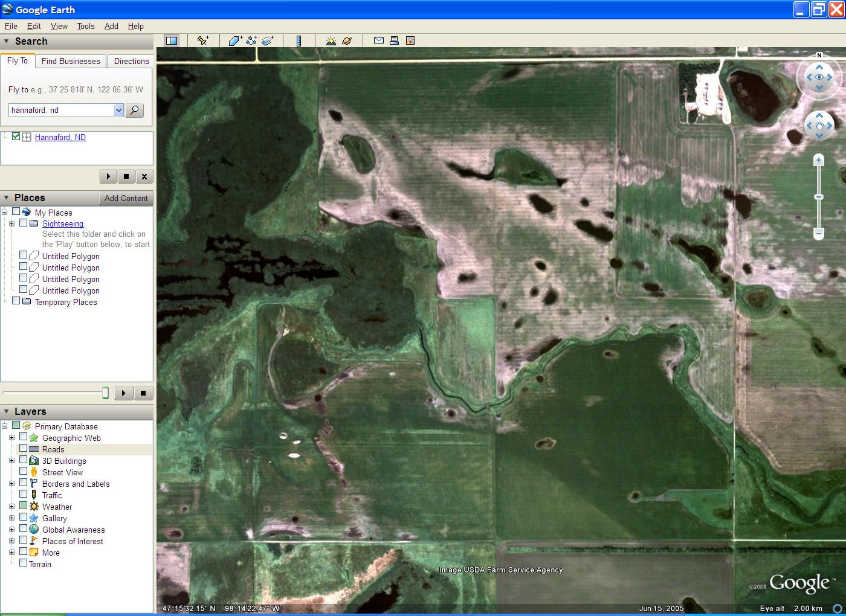This screenshot has width=846, height=616.
Task: Reset north with the N compass marker
Action: click(x=819, y=56)
